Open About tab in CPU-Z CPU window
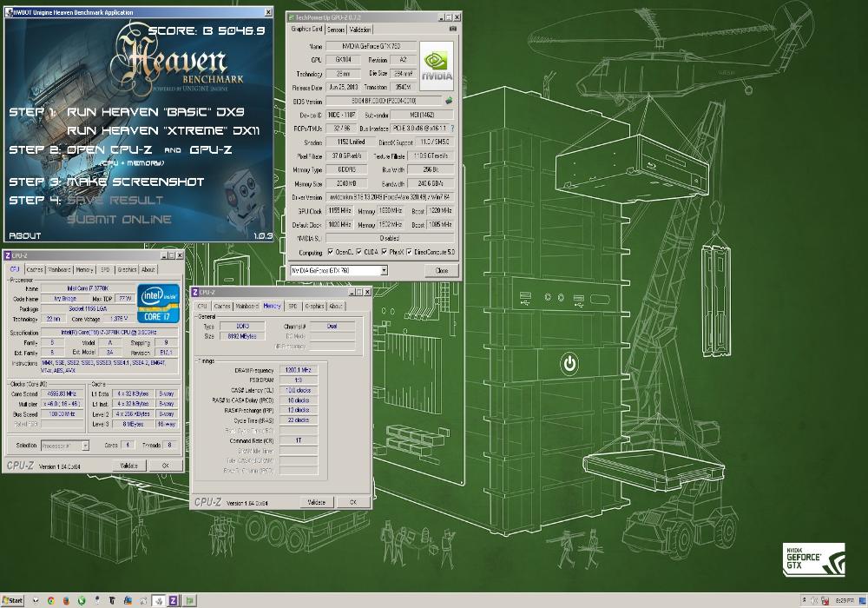This screenshot has width=868, height=608. coord(148,269)
